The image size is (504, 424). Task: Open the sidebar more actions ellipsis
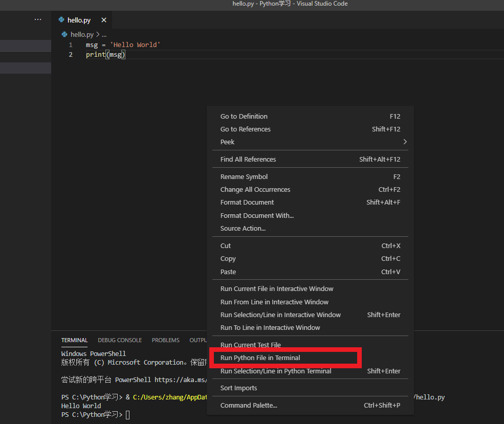pos(38,19)
